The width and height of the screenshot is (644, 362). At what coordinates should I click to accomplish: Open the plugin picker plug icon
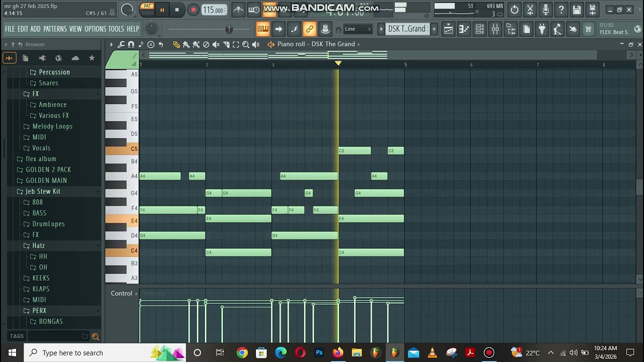[542, 29]
